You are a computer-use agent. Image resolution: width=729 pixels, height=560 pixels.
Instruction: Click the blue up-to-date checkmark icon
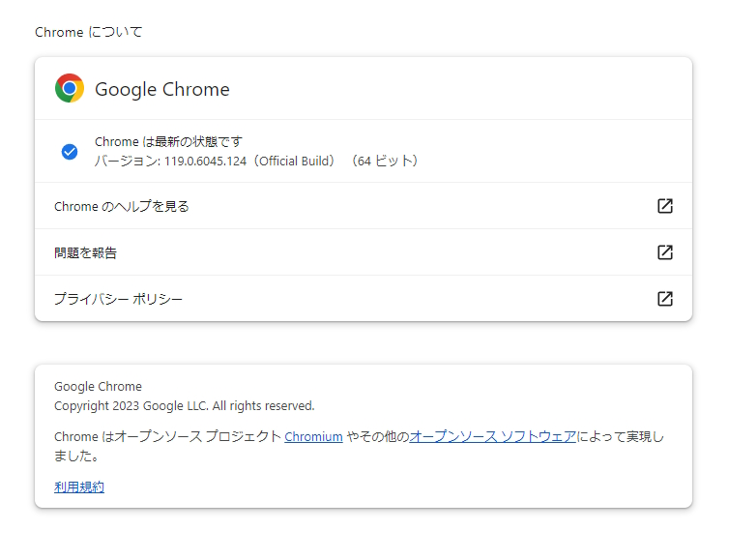tap(70, 152)
